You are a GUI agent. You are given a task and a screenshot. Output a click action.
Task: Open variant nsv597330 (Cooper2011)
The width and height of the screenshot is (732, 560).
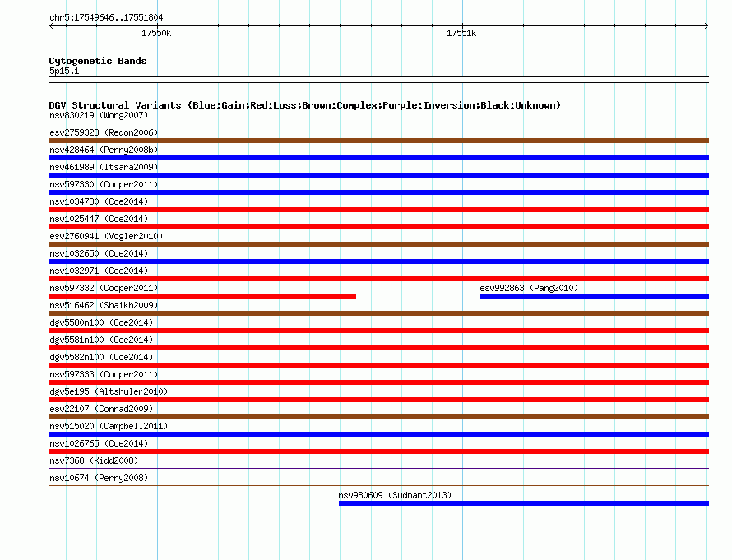pyautogui.click(x=104, y=184)
